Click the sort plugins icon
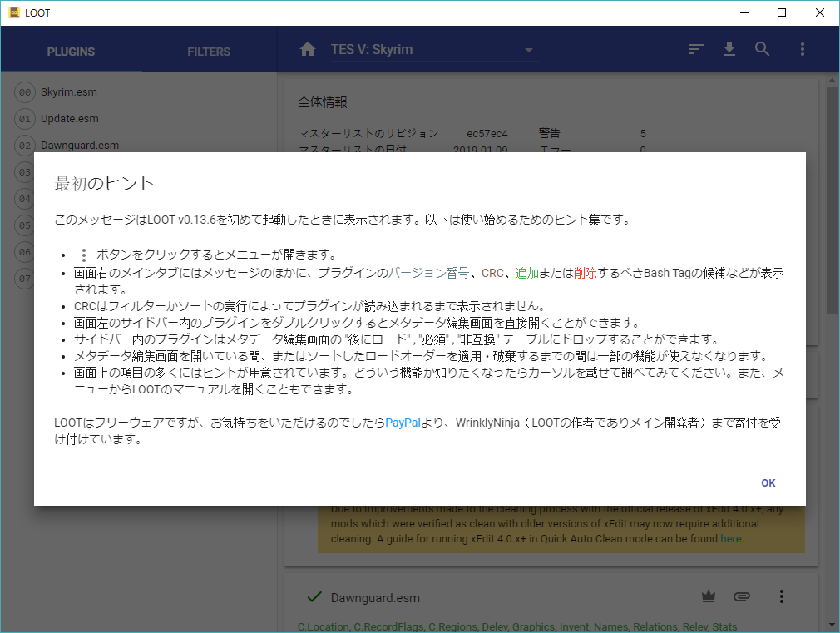 [695, 49]
